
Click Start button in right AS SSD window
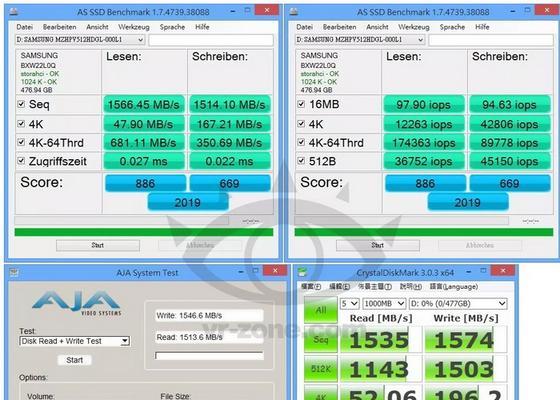pos(378,245)
